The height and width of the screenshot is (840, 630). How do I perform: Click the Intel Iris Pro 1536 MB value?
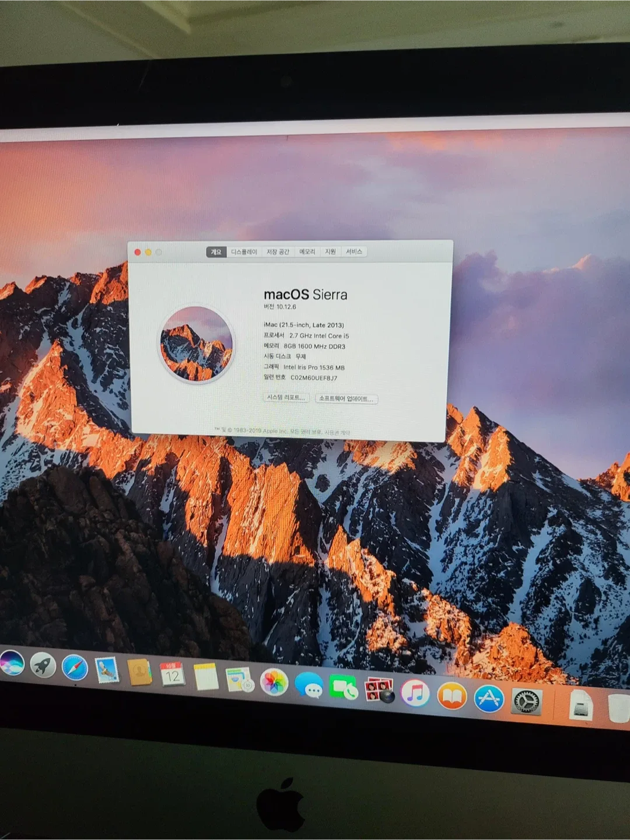(314, 367)
